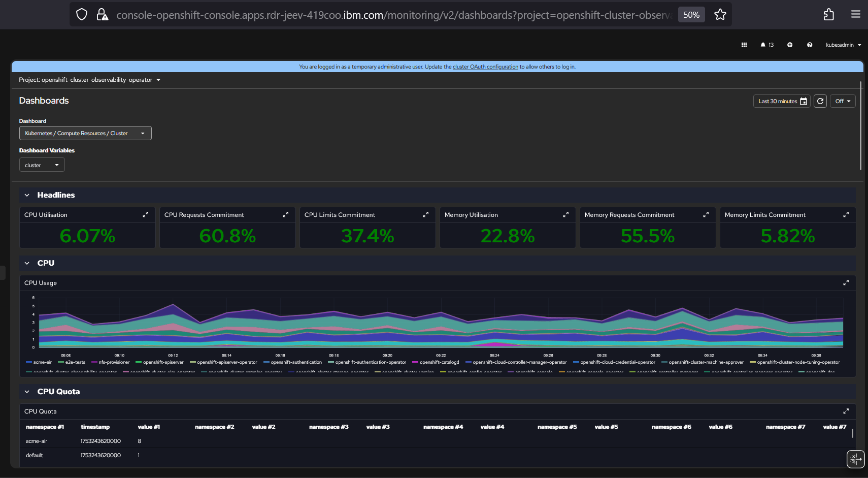Expand the CPU Usage chart to fullscreen
Viewport: 868px width, 478px height.
[846, 283]
